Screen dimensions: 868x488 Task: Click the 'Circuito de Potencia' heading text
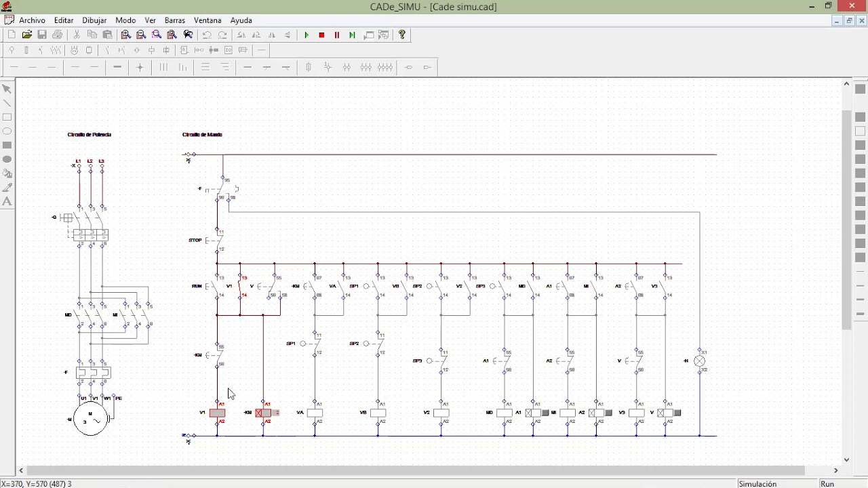(90, 134)
